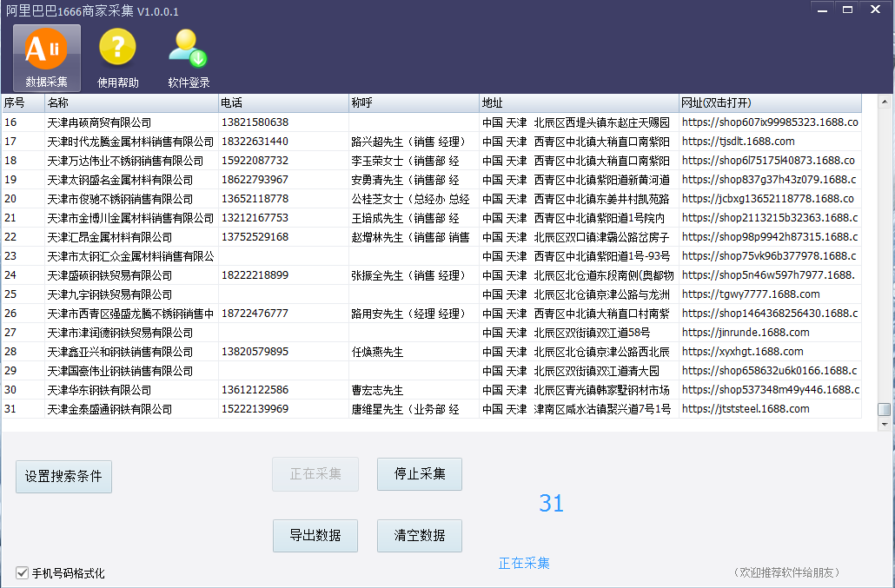Click phone number 13752529168
Viewport: 895px width, 588px height.
click(x=255, y=237)
